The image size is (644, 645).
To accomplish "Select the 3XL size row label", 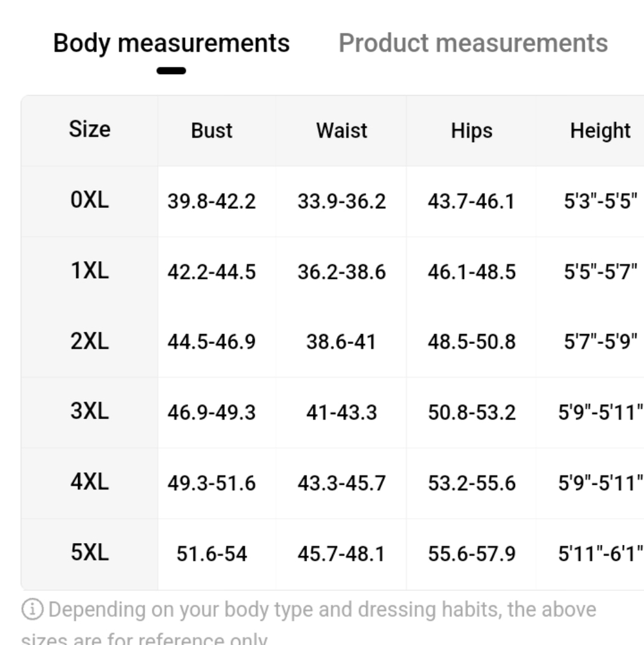I will tap(90, 411).
